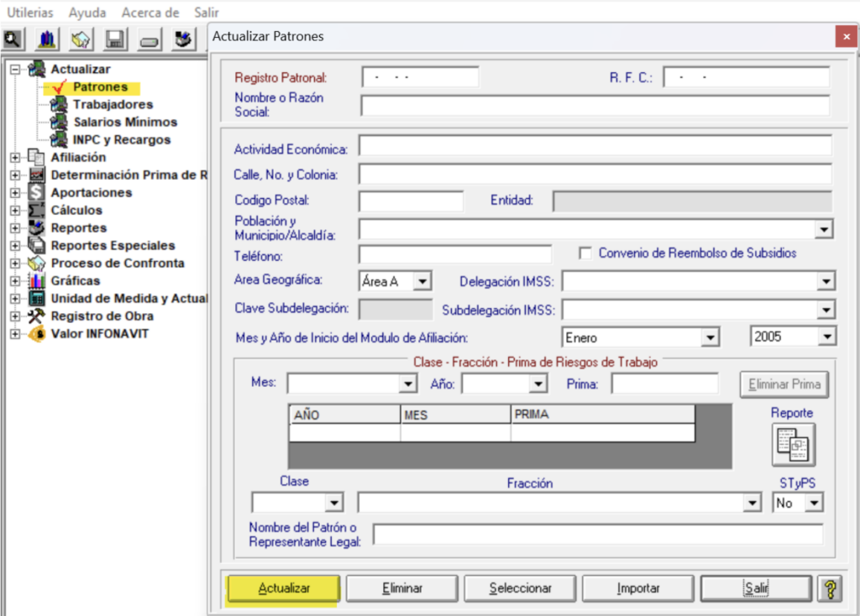860x616 pixels.
Task: Open the Delegación IMSS dropdown
Action: [x=826, y=282]
